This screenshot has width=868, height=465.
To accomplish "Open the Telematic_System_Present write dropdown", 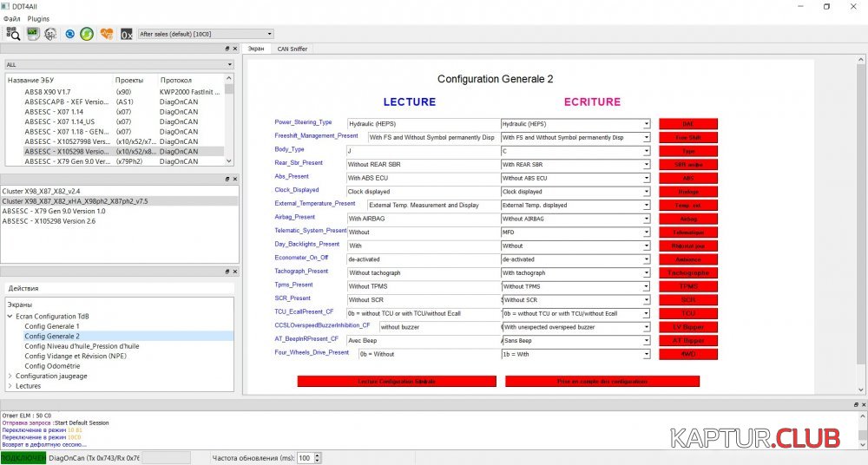I will point(646,232).
